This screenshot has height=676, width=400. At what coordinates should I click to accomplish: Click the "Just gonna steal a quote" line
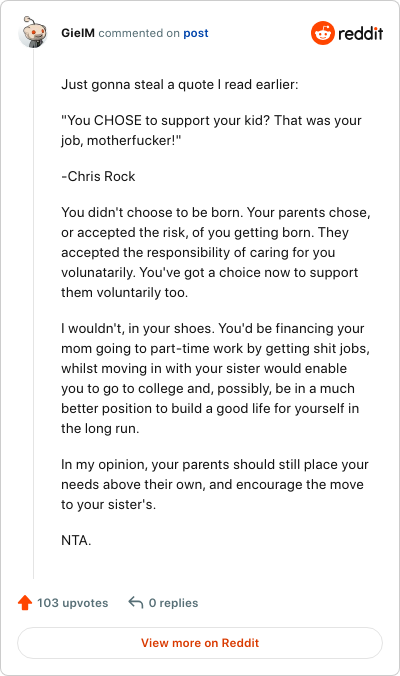179,84
